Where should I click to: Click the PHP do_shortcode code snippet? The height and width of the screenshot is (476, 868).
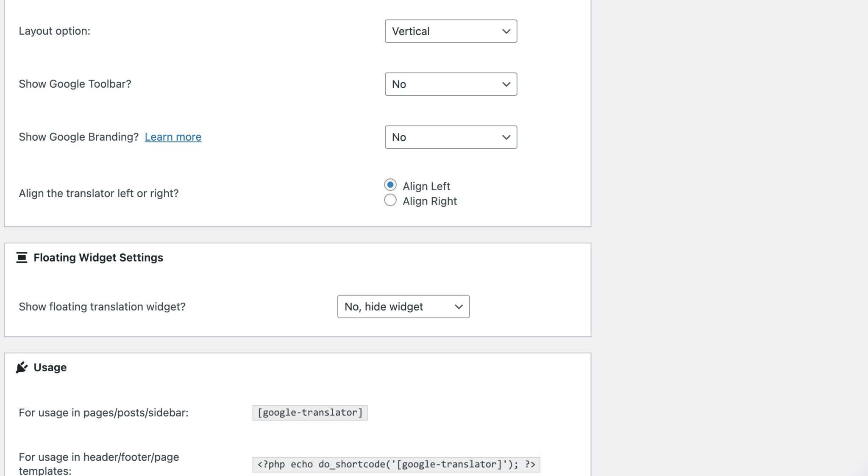[x=396, y=465]
